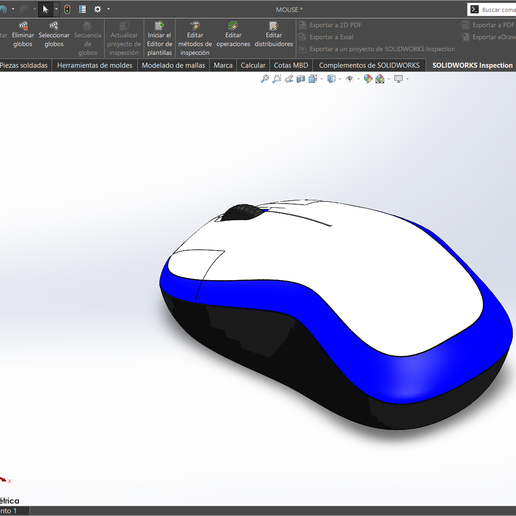This screenshot has width=516, height=516.
Task: Open the Options gear icon
Action: (x=97, y=9)
